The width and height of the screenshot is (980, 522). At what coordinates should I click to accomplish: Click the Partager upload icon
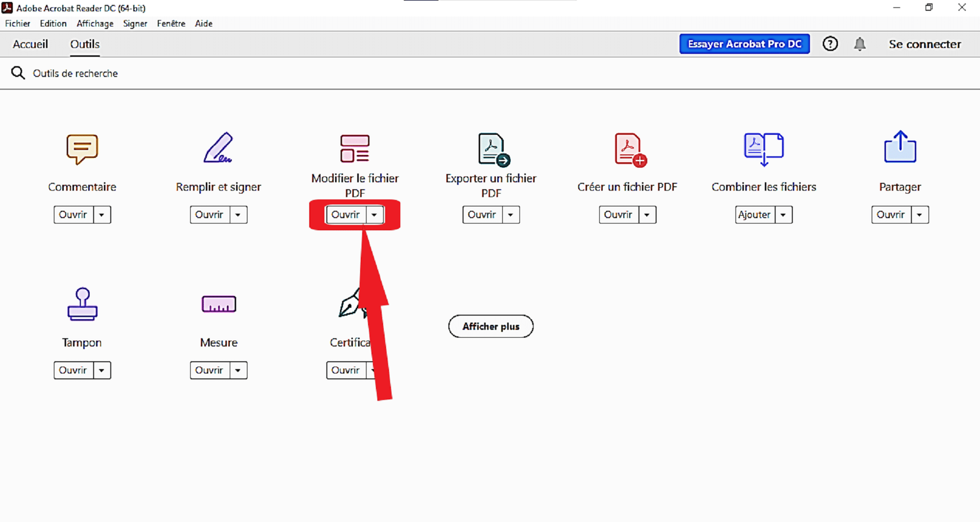click(x=900, y=147)
